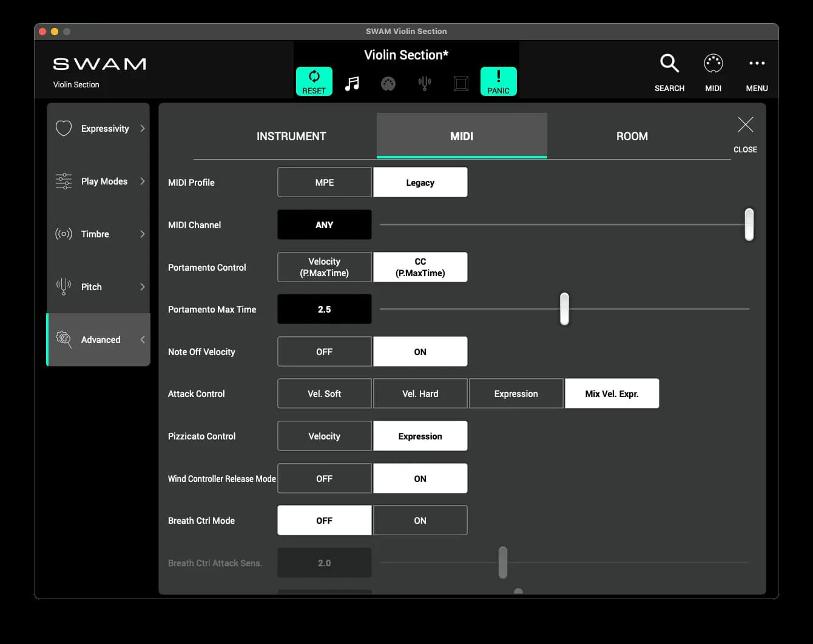This screenshot has height=644, width=813.
Task: Expand the Expressivity section
Action: 98,128
